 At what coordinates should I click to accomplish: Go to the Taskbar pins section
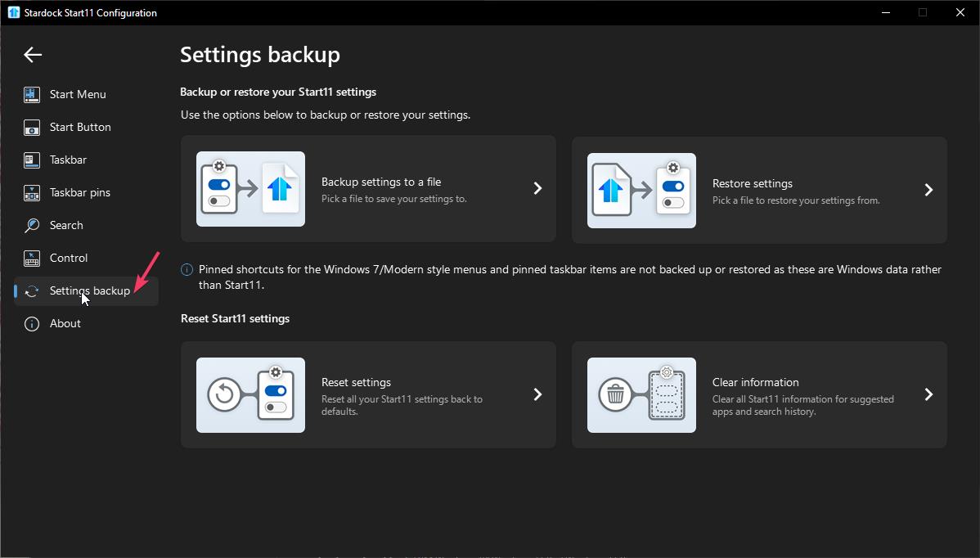79,192
